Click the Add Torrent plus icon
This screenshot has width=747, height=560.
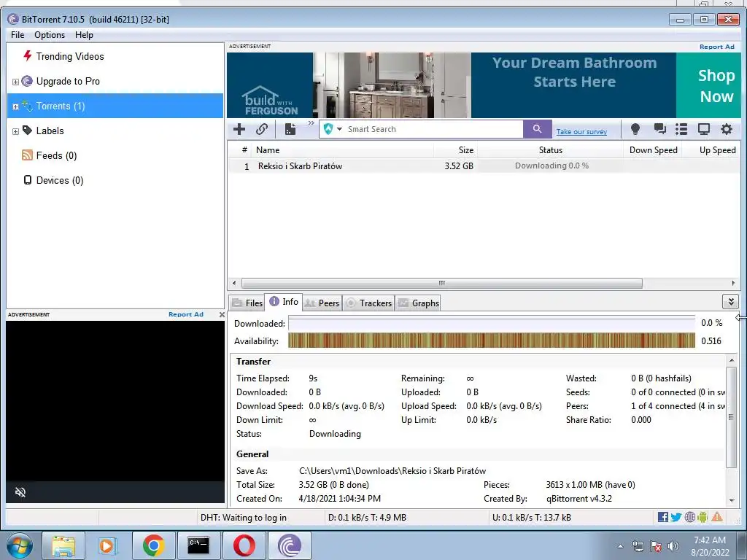(239, 129)
